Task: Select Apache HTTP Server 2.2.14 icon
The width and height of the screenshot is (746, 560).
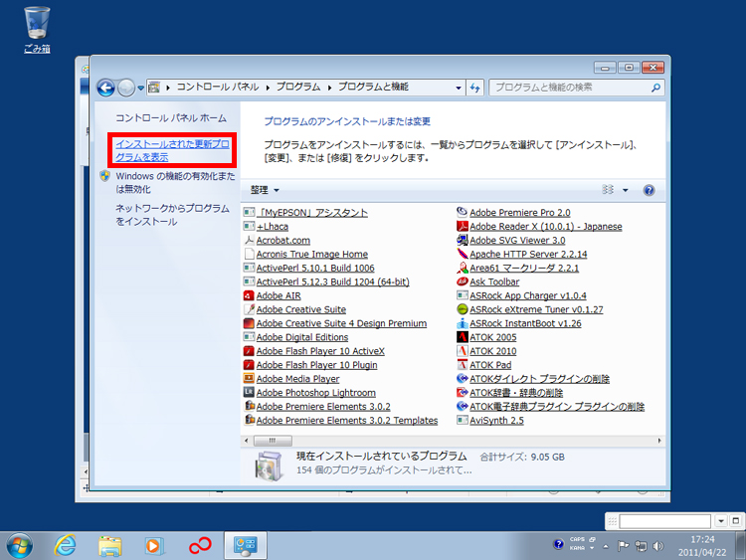Action: coord(462,254)
